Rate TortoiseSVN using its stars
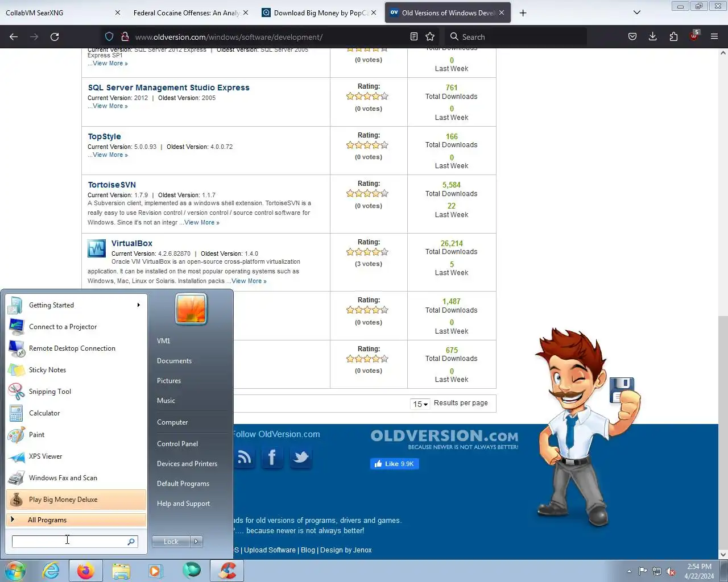728x582 pixels. click(367, 193)
